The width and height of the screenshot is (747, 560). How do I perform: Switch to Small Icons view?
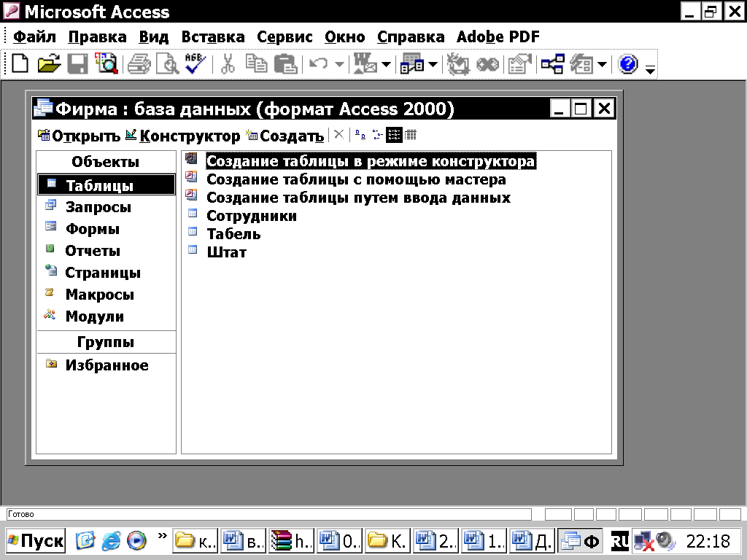tap(377, 135)
